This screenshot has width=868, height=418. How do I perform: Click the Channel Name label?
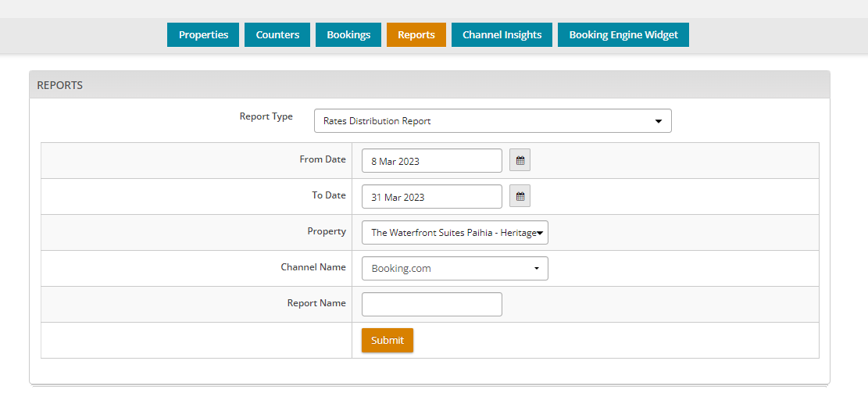pyautogui.click(x=313, y=267)
